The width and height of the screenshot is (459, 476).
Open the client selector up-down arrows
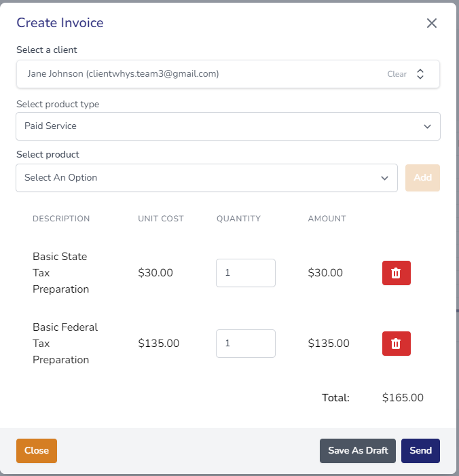point(420,74)
